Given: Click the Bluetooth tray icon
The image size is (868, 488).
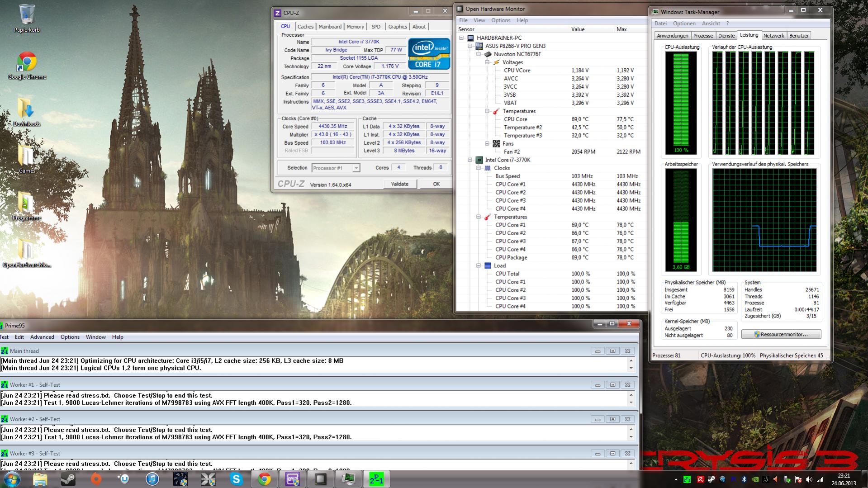Looking at the screenshot, I should [744, 479].
